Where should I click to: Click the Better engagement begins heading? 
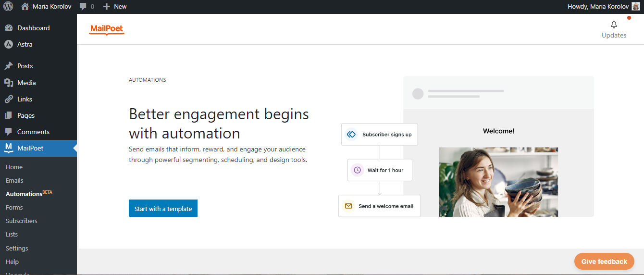click(x=219, y=124)
